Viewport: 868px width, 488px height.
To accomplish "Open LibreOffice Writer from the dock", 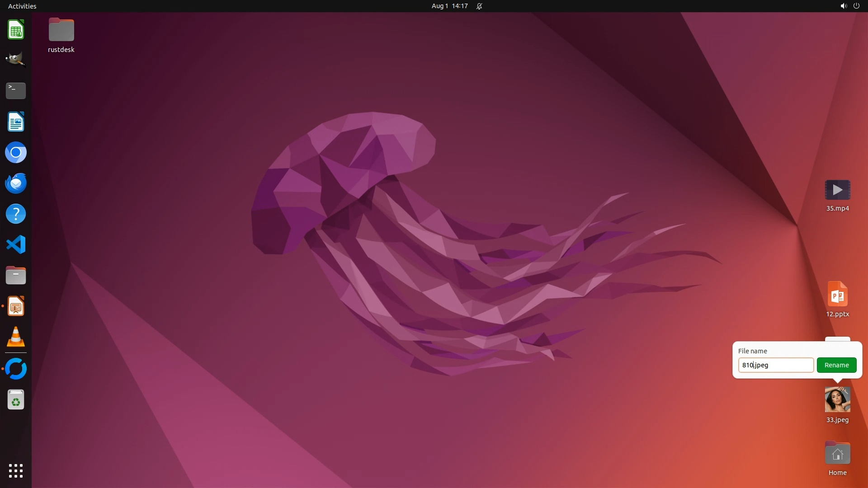I will (16, 122).
